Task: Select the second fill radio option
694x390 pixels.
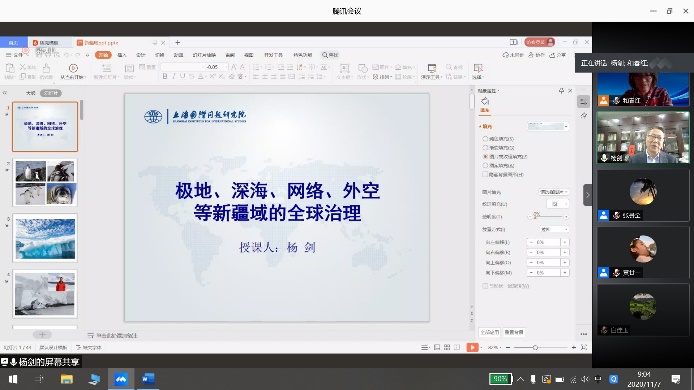Action: (485, 147)
